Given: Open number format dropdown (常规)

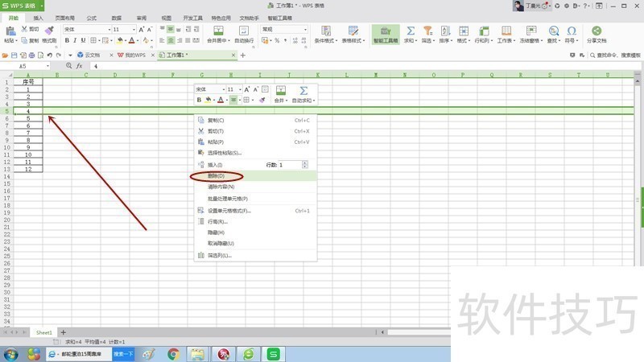Looking at the screenshot, I should [x=305, y=30].
